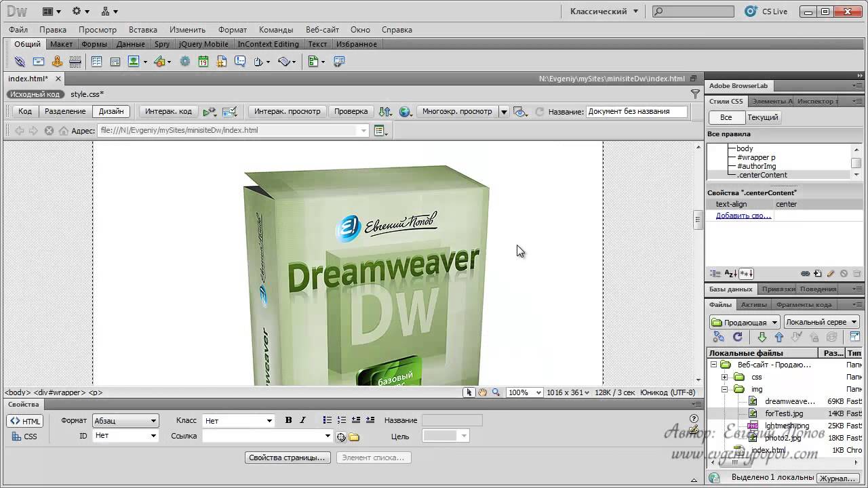The width and height of the screenshot is (868, 488).
Task: Click the Get files green down arrow
Action: tap(762, 337)
